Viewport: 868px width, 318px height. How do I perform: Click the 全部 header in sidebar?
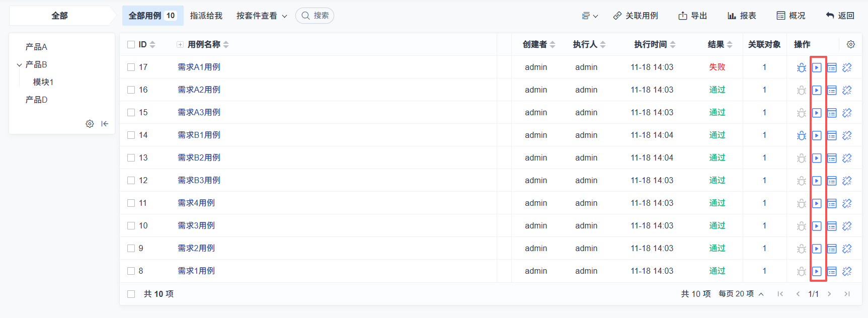(59, 16)
